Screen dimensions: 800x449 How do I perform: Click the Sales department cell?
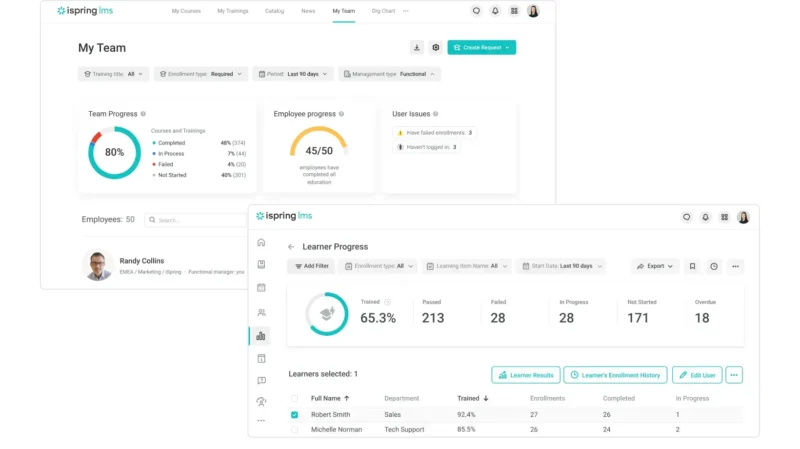click(x=392, y=415)
